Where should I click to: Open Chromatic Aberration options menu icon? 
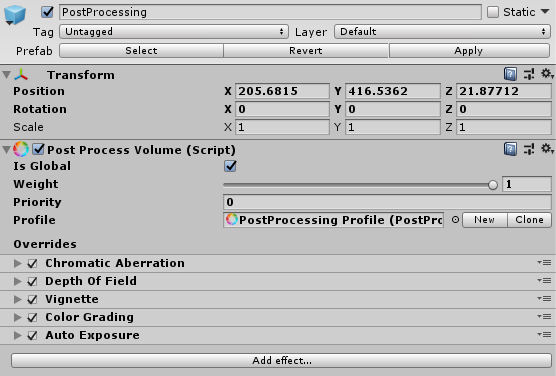pyautogui.click(x=544, y=263)
